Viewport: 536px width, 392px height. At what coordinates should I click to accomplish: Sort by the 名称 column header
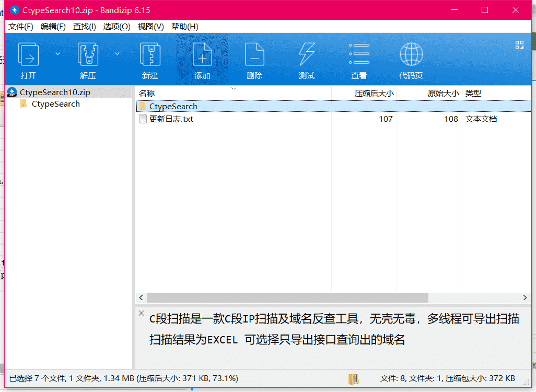[234, 93]
